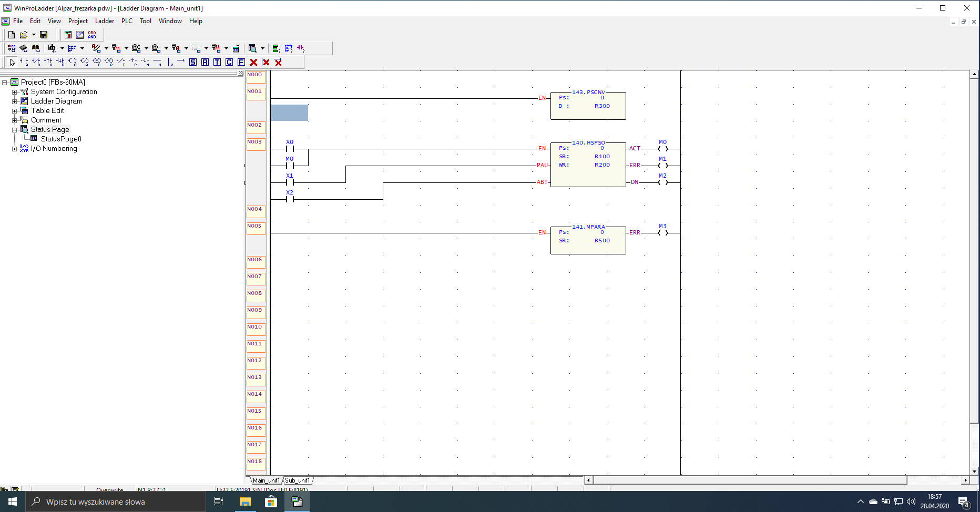980x512 pixels.
Task: Insert output coil (O)
Action: coord(73,62)
